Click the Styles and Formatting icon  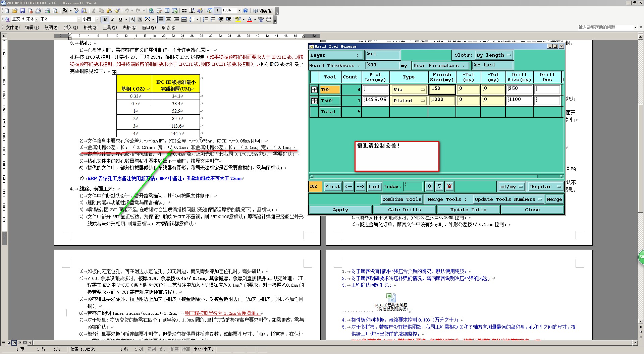click(x=7, y=19)
